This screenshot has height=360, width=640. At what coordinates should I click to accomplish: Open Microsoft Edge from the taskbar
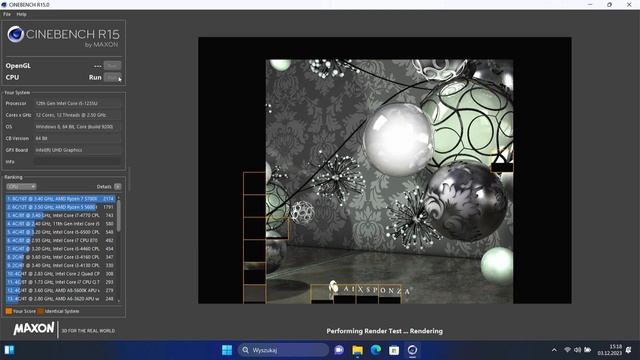coord(376,350)
